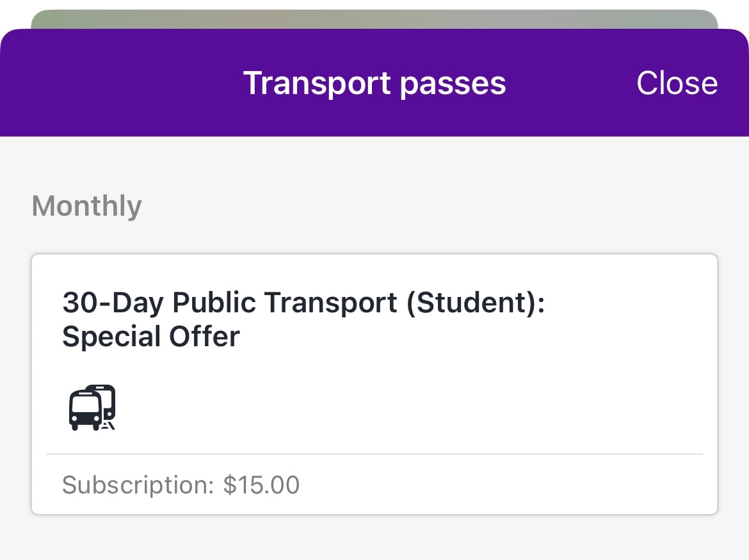Screen dimensions: 749x560
Task: Close the Transport passes sheet
Action: pos(677,83)
